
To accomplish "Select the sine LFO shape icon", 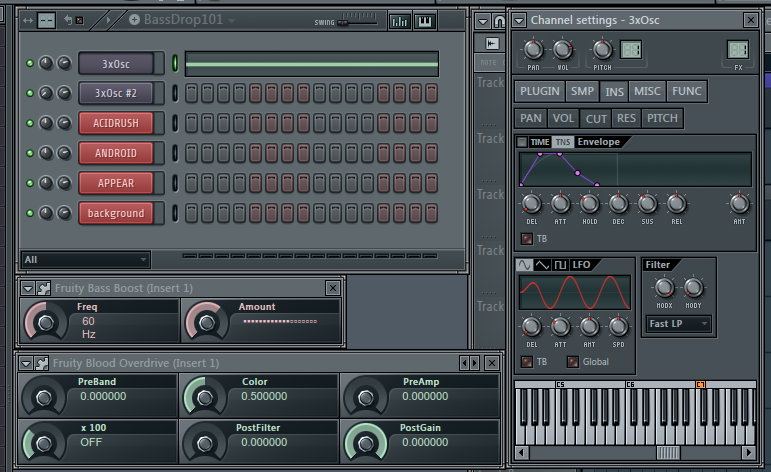I will click(x=524, y=265).
